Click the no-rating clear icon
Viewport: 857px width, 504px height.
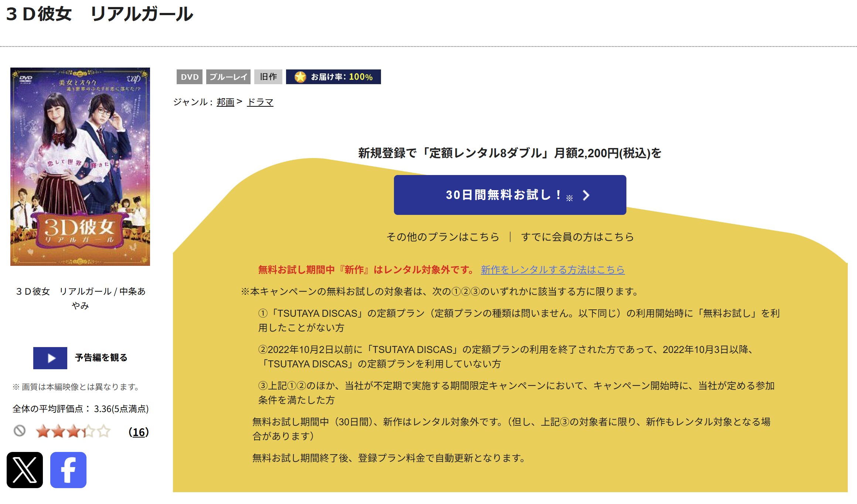[20, 431]
